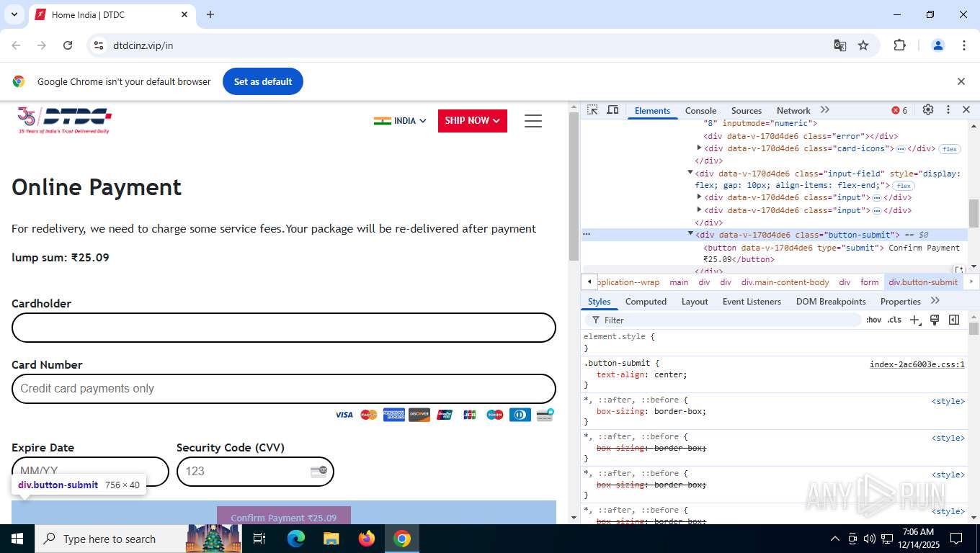The image size is (980, 553).
Task: Select div.main-content-body in the breadcrumb
Action: coord(785,282)
